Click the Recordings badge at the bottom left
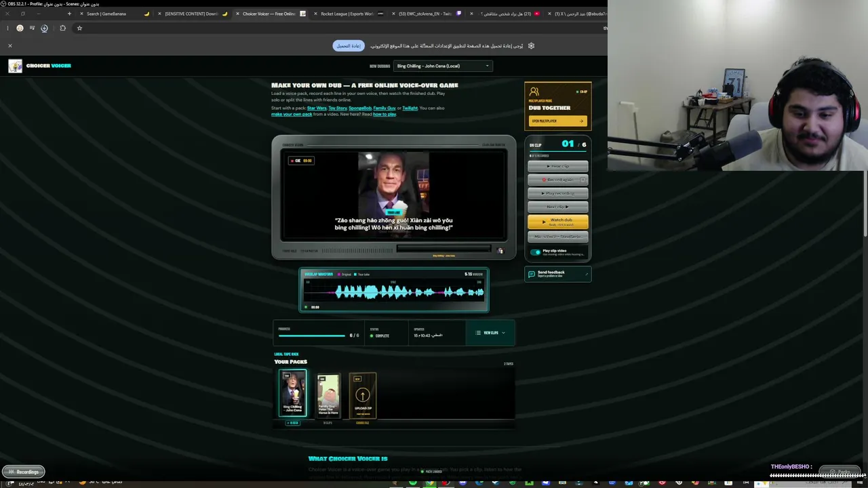The width and height of the screenshot is (868, 488). 23,472
